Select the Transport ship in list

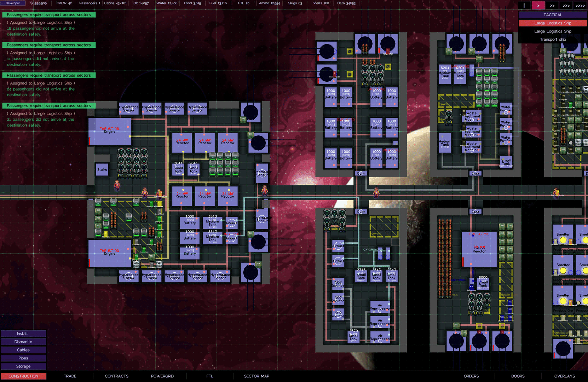[553, 39]
